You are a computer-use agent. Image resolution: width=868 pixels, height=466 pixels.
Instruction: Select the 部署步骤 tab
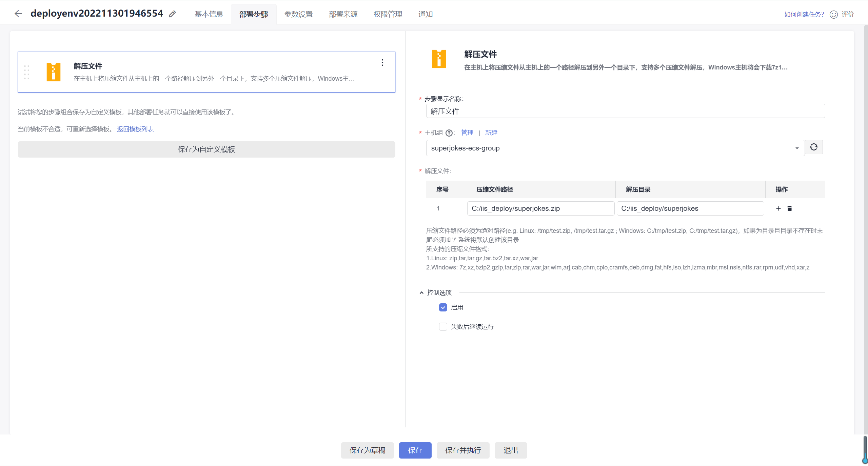[254, 14]
